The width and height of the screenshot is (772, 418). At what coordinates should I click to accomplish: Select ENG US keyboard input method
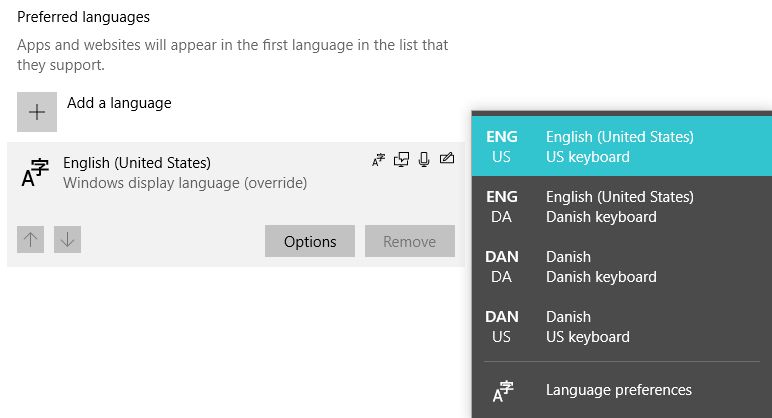pos(620,147)
